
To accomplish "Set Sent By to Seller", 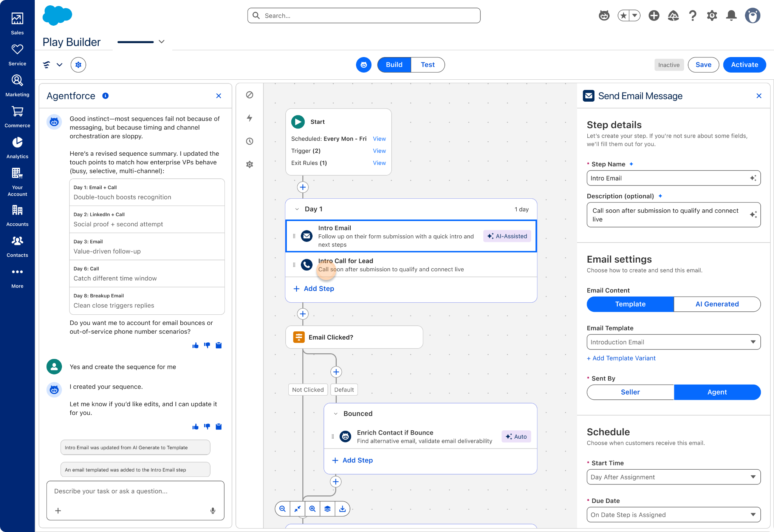I will click(630, 392).
